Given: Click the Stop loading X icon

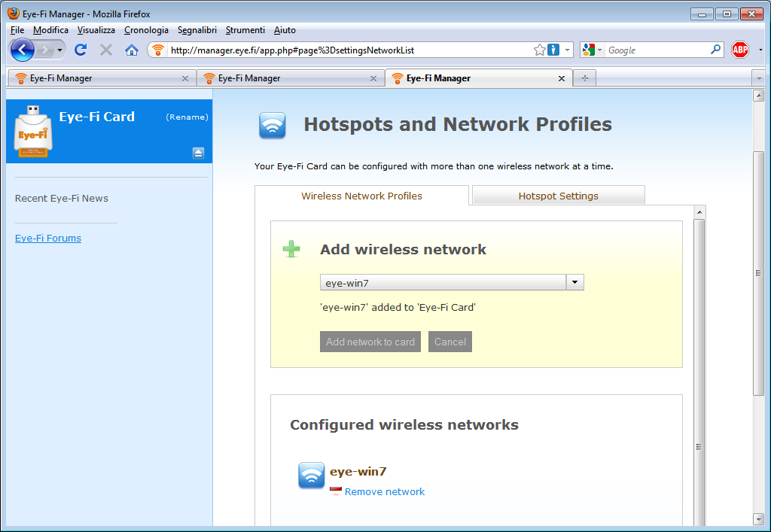Looking at the screenshot, I should pos(105,50).
